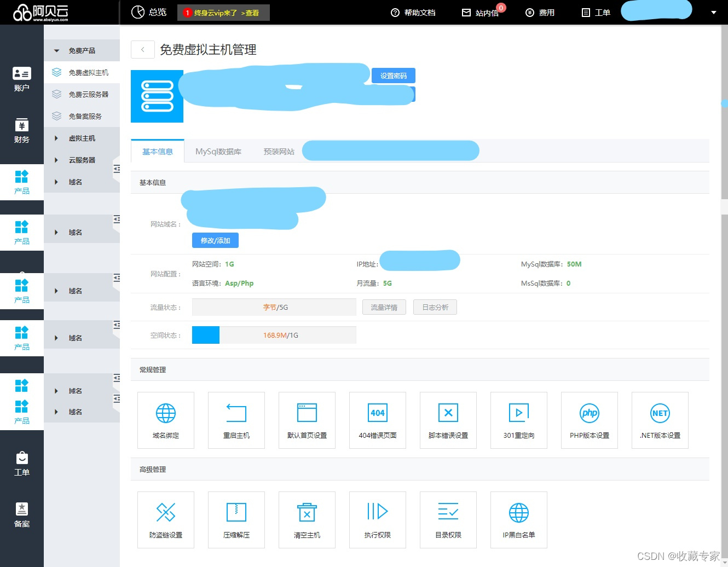
Task: Open the 财务 finance sidebar section
Action: [22, 131]
